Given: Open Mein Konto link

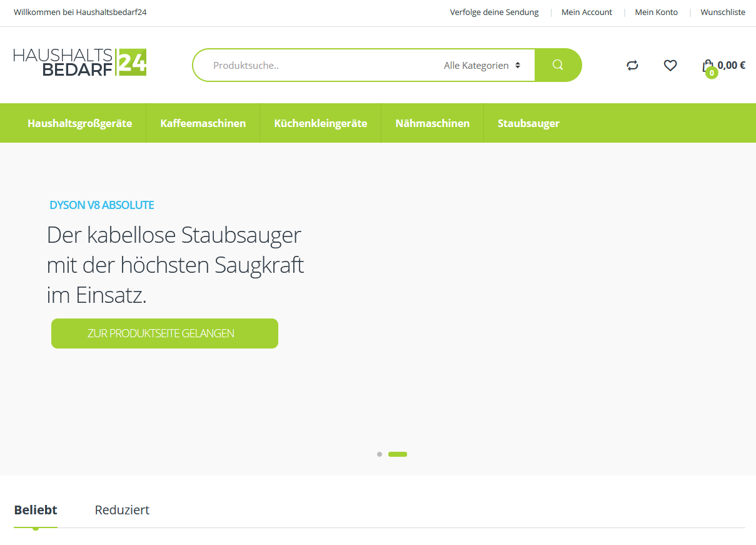Looking at the screenshot, I should tap(656, 12).
